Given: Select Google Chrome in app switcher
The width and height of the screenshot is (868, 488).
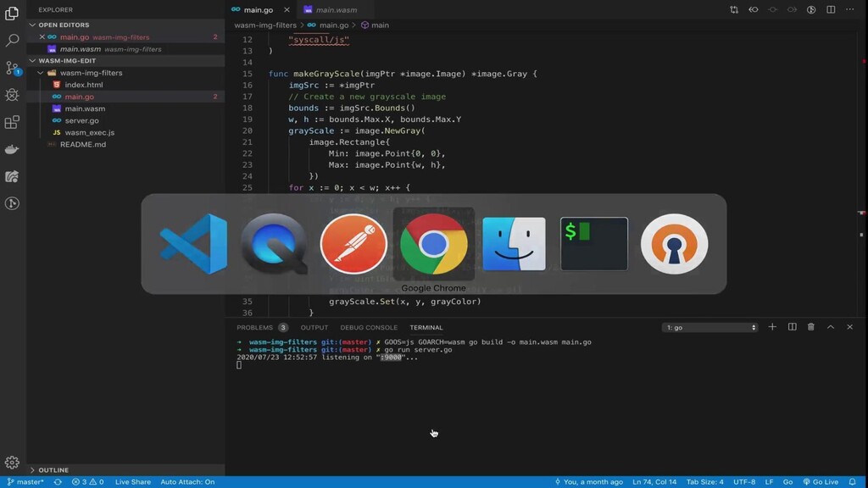Looking at the screenshot, I should 433,243.
